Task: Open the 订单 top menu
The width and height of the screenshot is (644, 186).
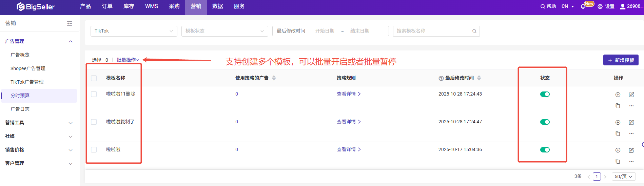Action: 107,6
